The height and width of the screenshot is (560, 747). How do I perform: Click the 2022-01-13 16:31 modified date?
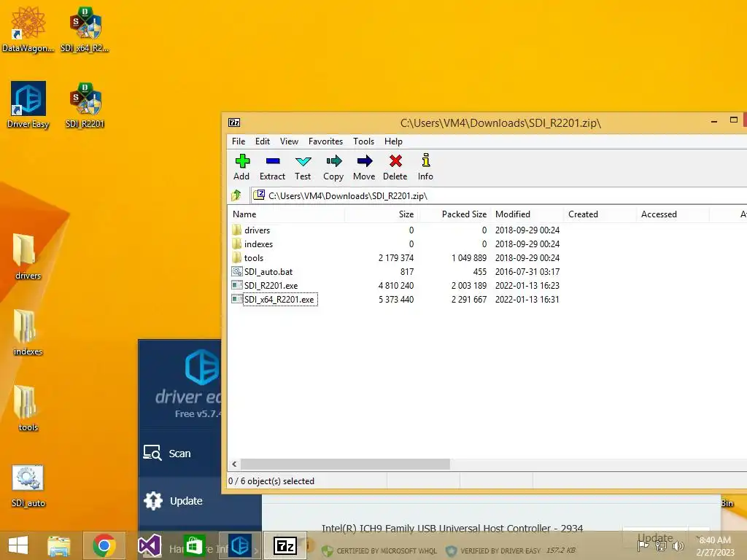tap(527, 299)
